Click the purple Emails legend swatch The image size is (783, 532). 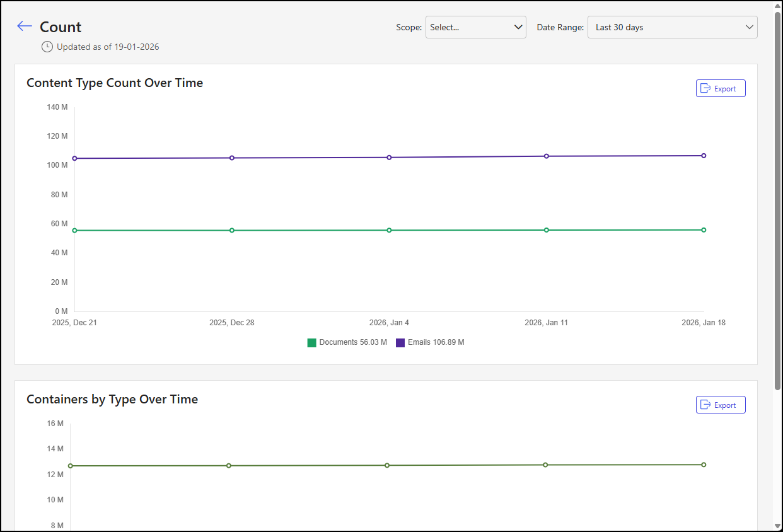(x=400, y=343)
